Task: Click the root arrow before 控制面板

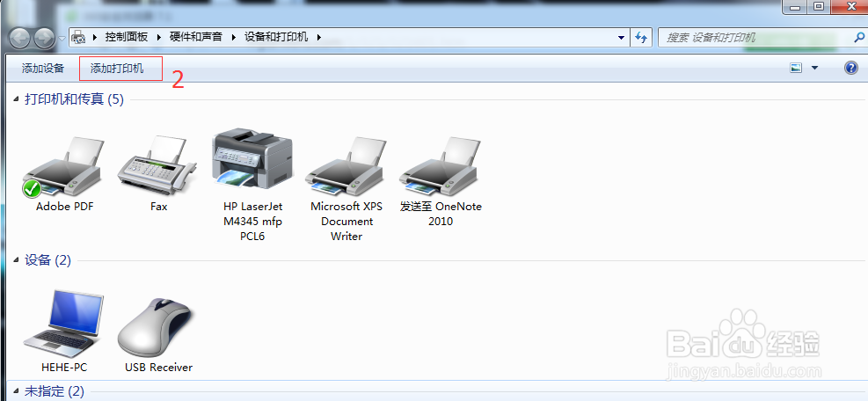Action: click(95, 38)
